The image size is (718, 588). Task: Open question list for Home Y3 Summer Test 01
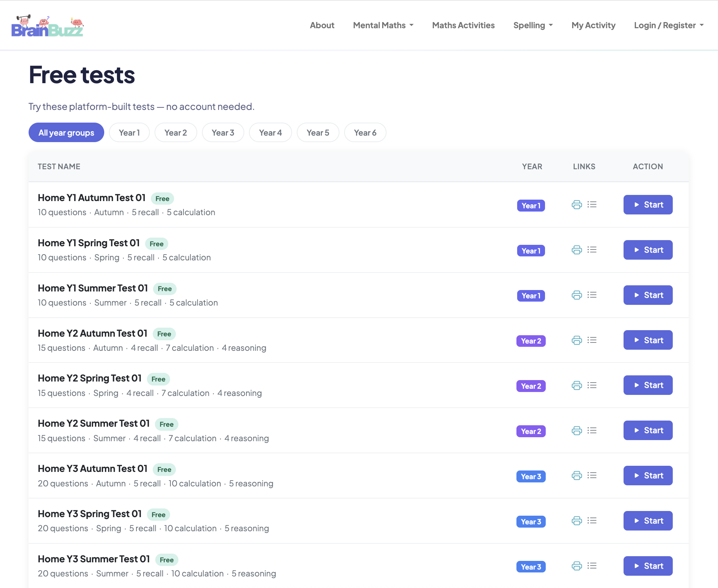[x=592, y=566]
